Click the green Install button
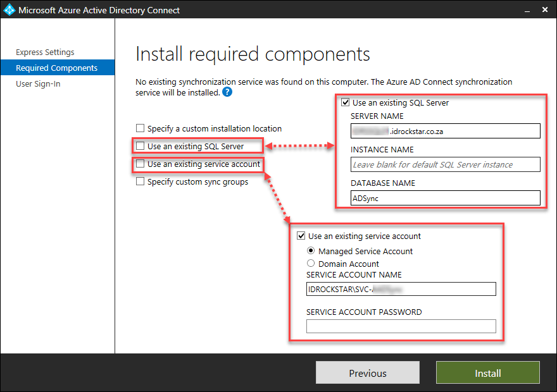Viewport: 557px width, 392px height. coord(488,372)
